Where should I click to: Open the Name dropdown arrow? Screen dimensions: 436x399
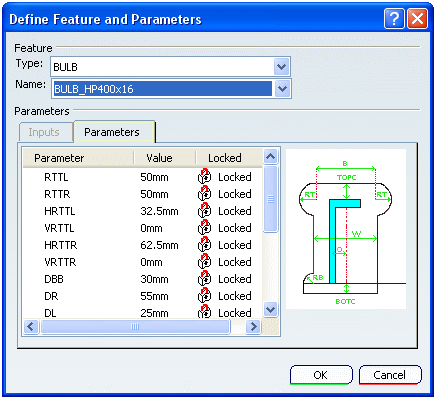point(282,89)
